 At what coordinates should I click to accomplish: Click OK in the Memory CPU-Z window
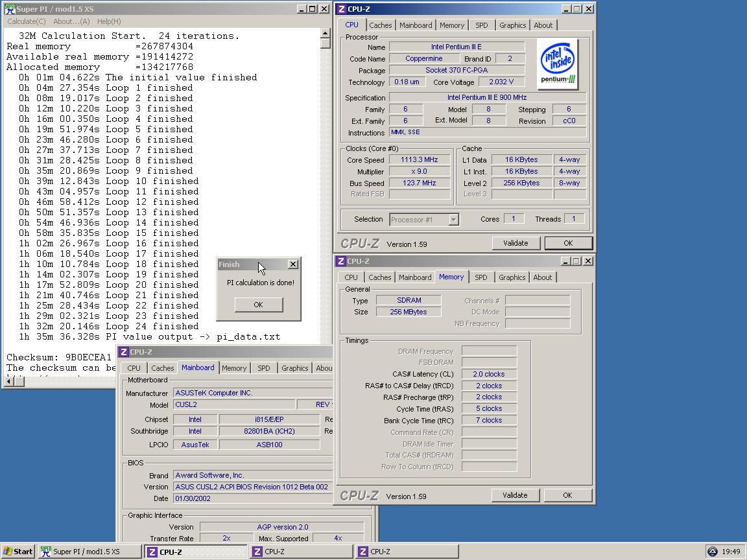click(x=567, y=495)
